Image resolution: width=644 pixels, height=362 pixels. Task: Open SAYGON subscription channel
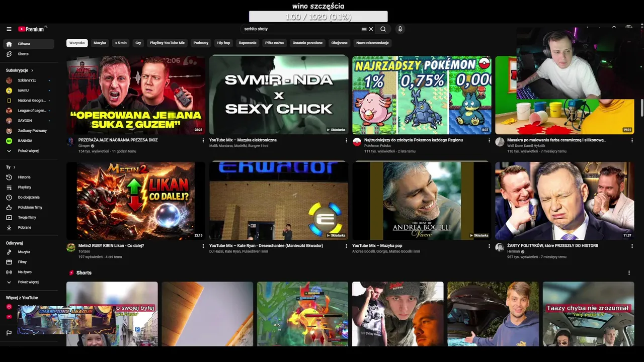[x=30, y=121]
